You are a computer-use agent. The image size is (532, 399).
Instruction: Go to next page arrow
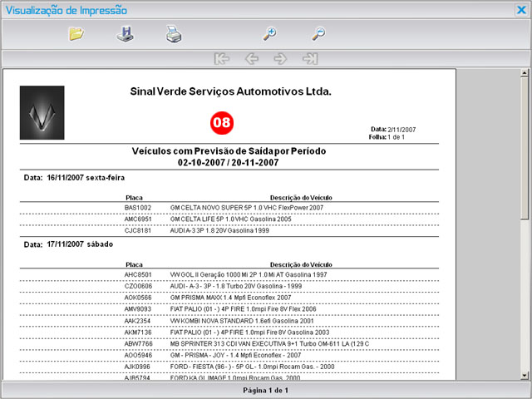pyautogui.click(x=280, y=59)
